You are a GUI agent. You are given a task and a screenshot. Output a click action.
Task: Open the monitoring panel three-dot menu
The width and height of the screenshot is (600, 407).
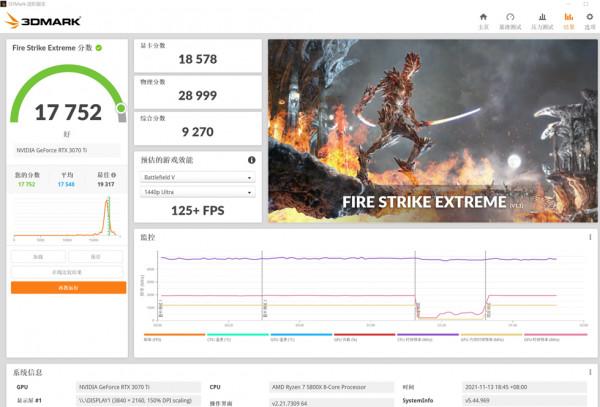(x=590, y=238)
